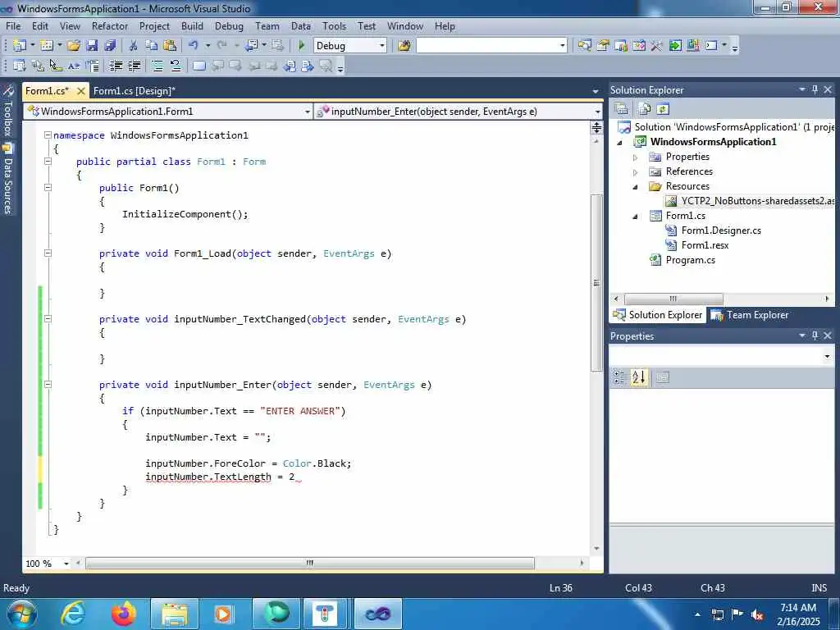Open Internet Explorer from the taskbar
840x630 pixels.
pos(73,614)
